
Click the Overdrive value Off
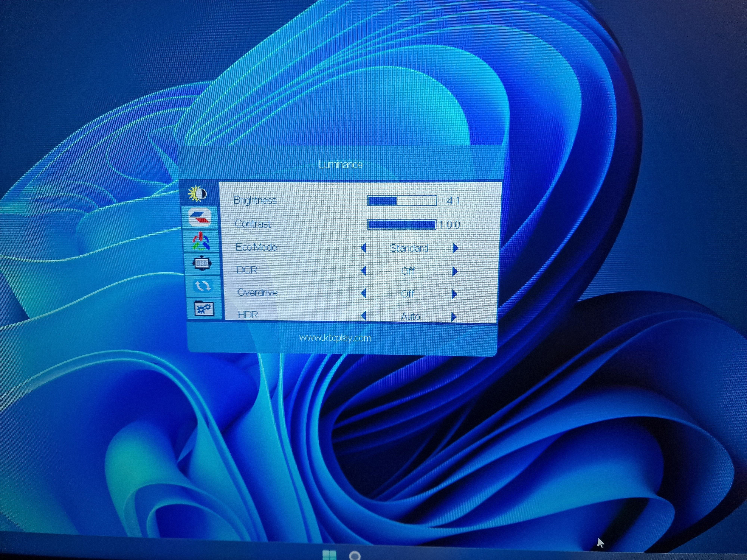pos(408,294)
